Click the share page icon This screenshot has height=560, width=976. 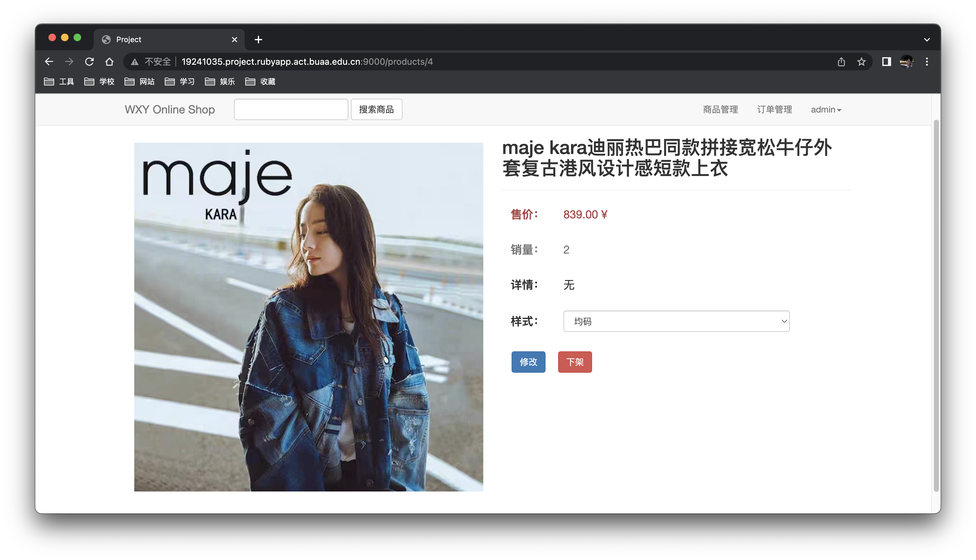[841, 62]
